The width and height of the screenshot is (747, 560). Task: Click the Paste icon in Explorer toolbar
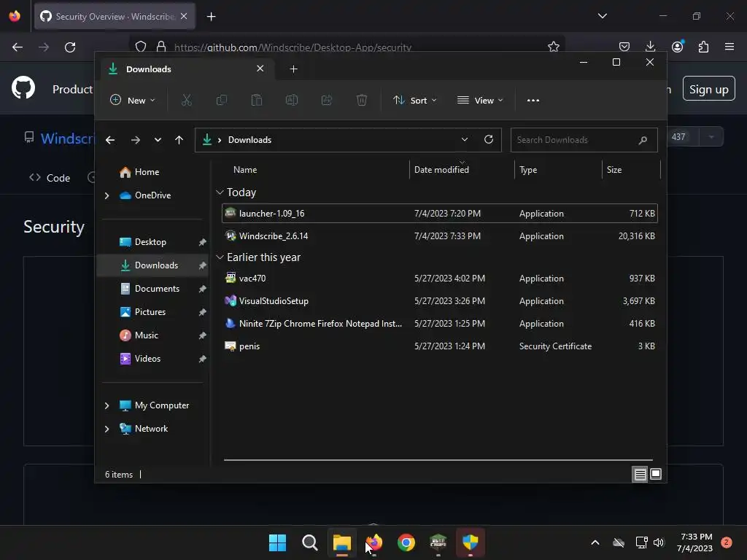(256, 100)
